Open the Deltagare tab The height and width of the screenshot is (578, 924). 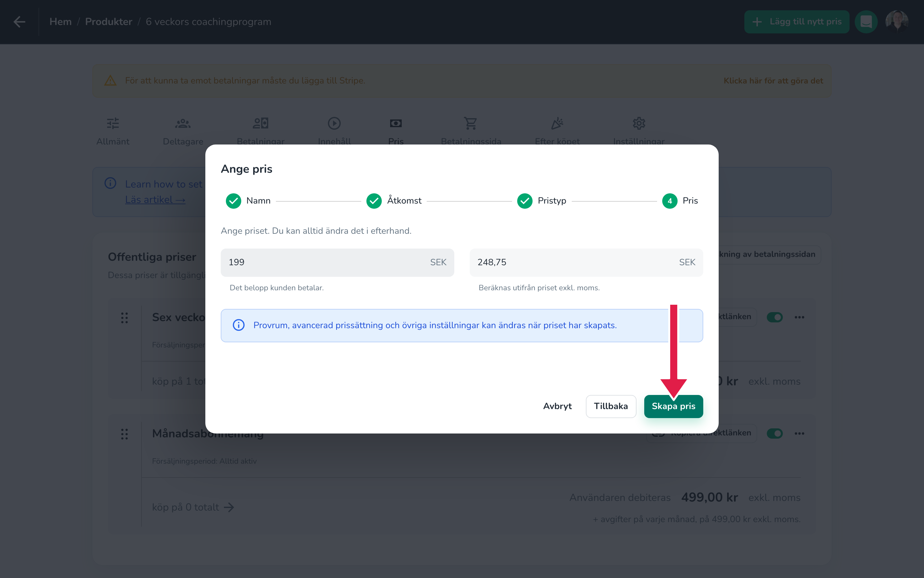[x=183, y=131]
